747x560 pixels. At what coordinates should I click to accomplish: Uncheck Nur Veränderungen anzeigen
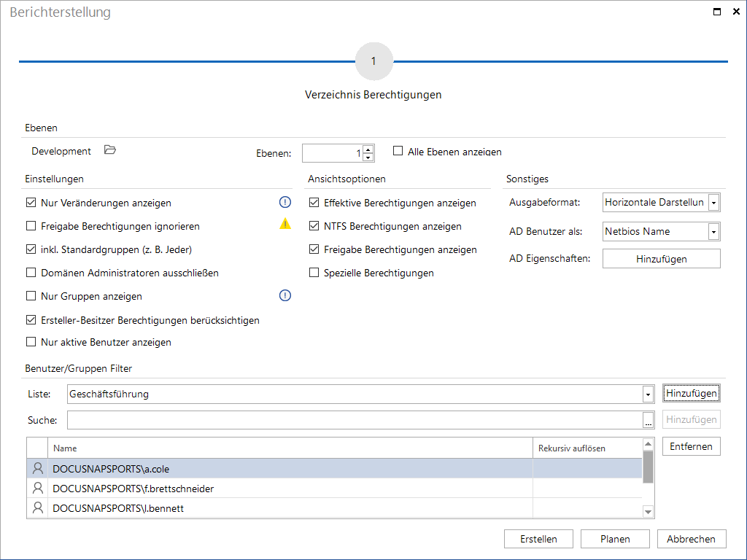click(31, 203)
